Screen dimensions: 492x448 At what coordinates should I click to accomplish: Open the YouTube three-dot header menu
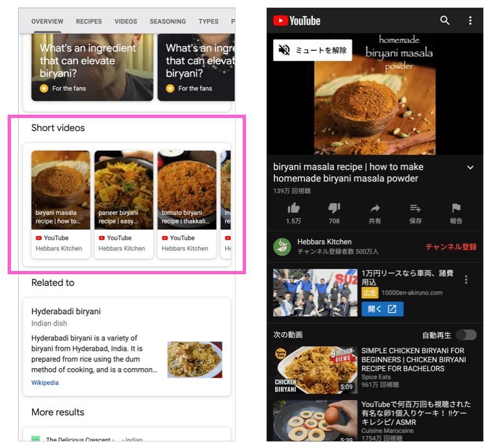(470, 20)
